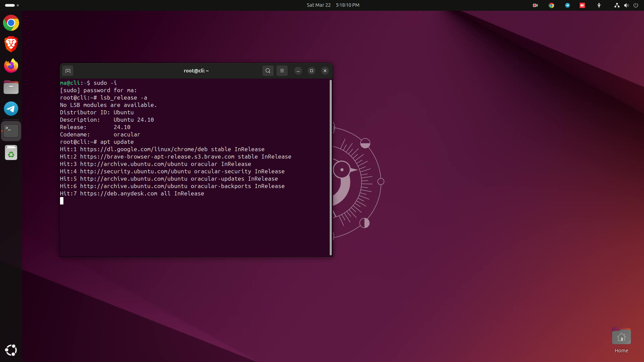Launch the Software Updater from the dock
The image size is (644, 362).
(11, 153)
